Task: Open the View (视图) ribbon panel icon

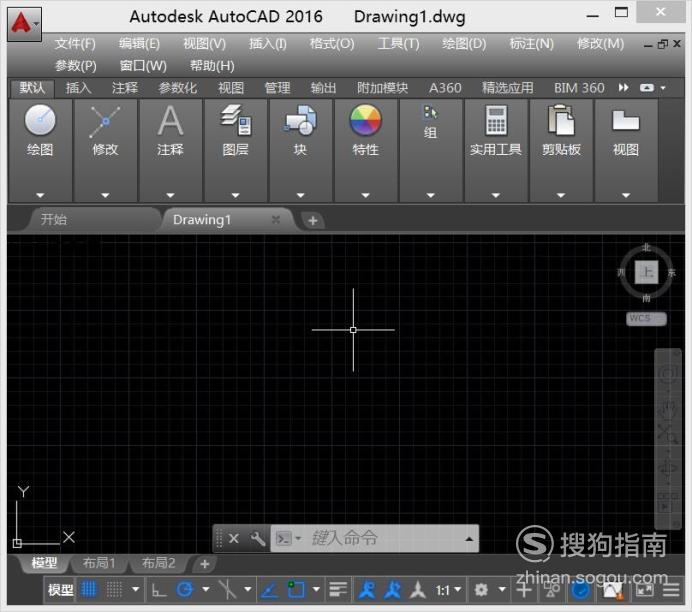Action: pyautogui.click(x=626, y=120)
